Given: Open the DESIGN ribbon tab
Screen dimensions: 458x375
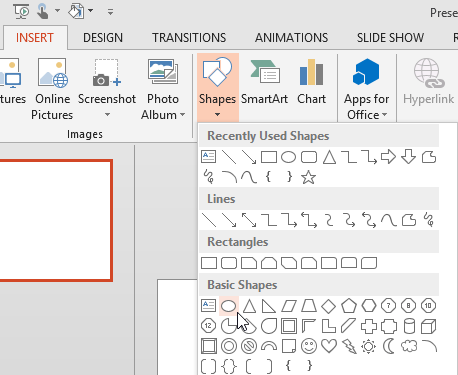Looking at the screenshot, I should (103, 38).
